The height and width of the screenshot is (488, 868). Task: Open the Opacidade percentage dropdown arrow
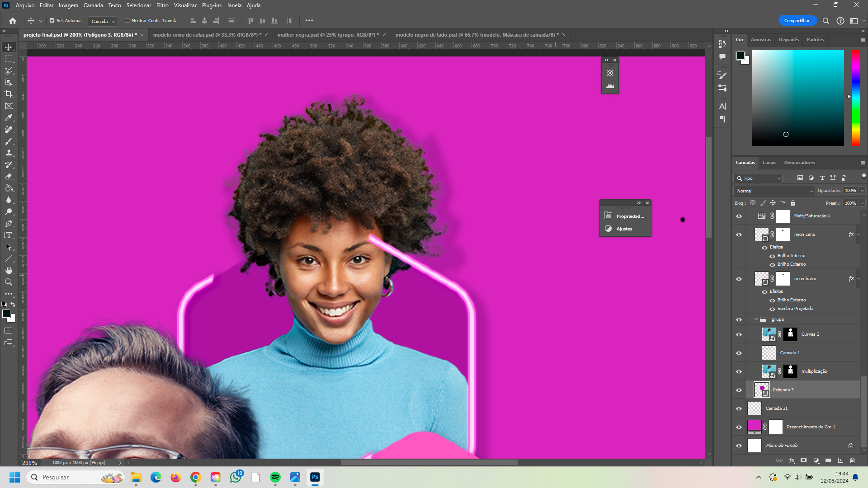click(862, 191)
